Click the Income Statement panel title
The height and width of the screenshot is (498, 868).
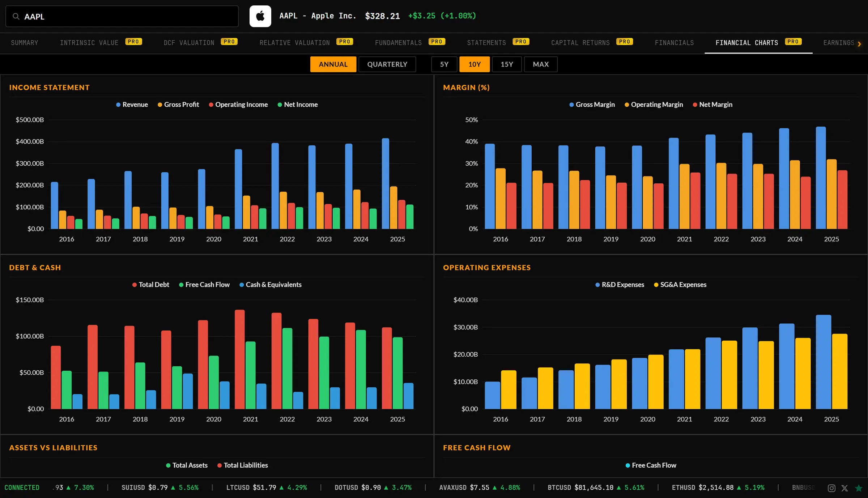pos(50,88)
